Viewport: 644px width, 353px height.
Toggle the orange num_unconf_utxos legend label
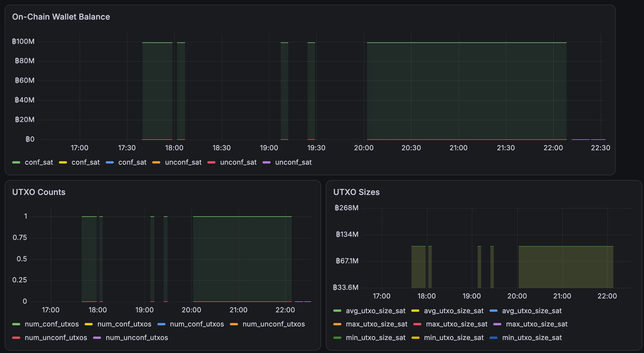click(274, 324)
